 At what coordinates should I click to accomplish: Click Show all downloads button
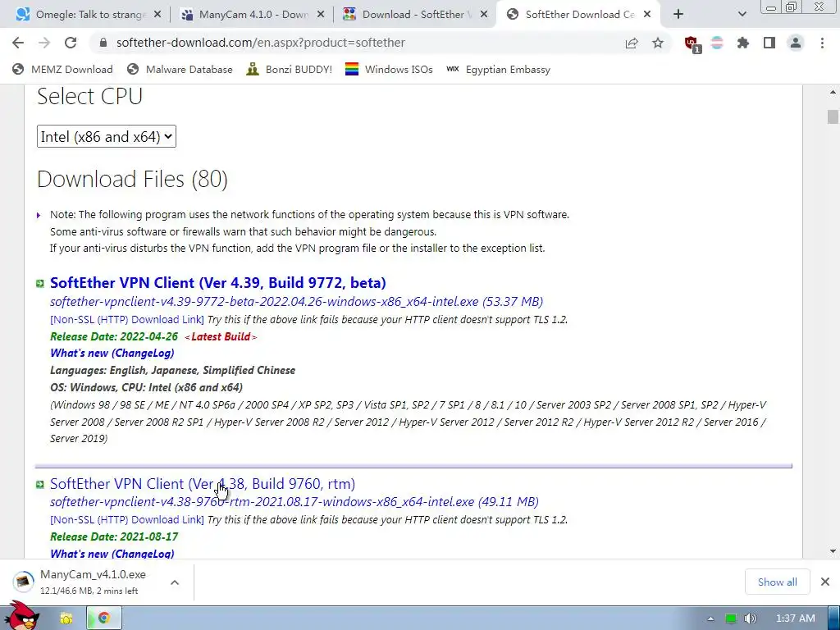coord(777,582)
